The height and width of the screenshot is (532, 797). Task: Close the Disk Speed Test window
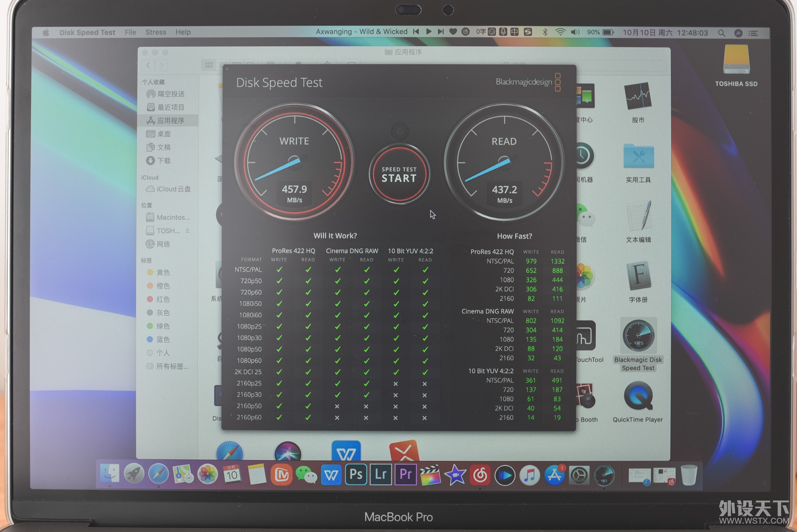(x=227, y=69)
